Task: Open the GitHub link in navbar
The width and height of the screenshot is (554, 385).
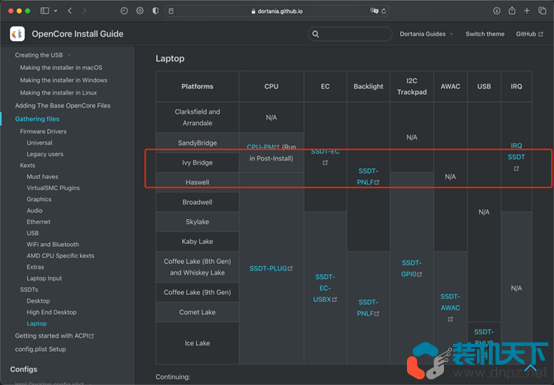Action: click(529, 34)
